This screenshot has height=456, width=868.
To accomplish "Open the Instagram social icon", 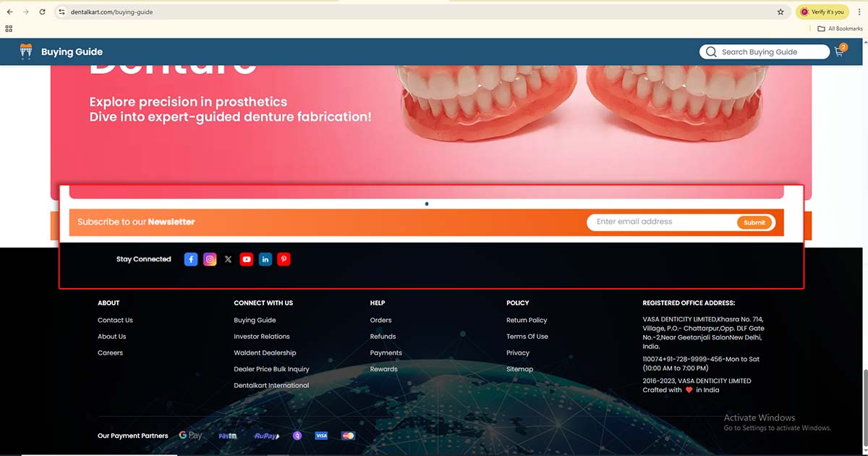I will pyautogui.click(x=210, y=259).
